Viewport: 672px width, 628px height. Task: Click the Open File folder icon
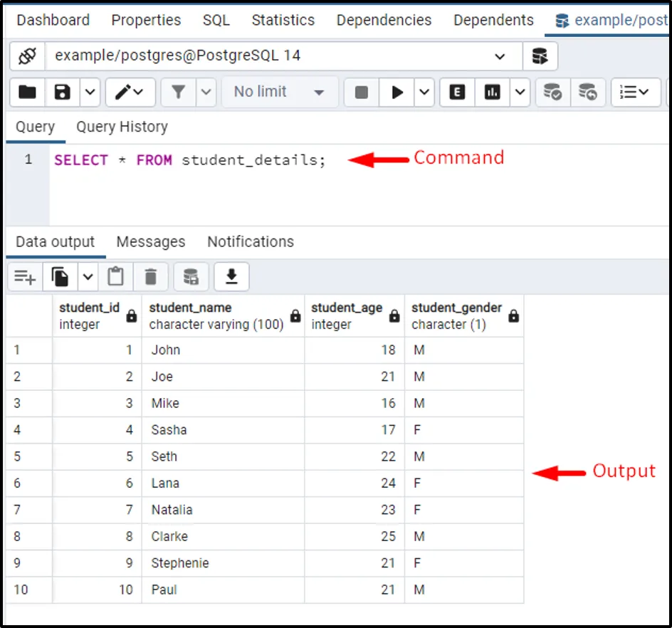point(27,92)
